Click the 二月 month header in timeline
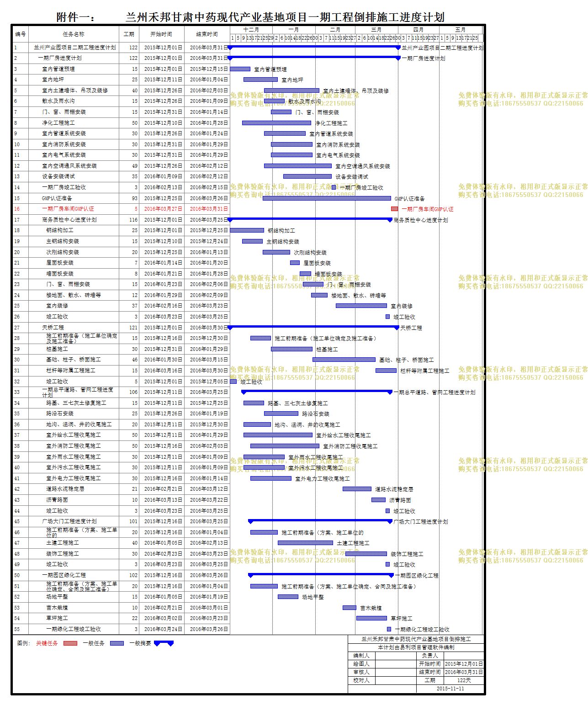Image resolution: width=588 pixels, height=705 pixels. click(x=335, y=30)
